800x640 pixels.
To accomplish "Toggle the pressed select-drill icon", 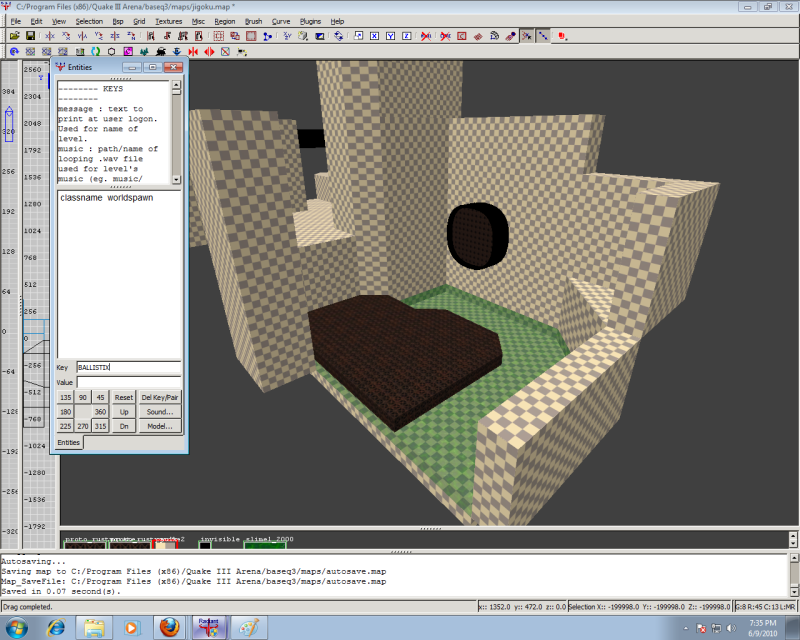I will click(x=527, y=36).
